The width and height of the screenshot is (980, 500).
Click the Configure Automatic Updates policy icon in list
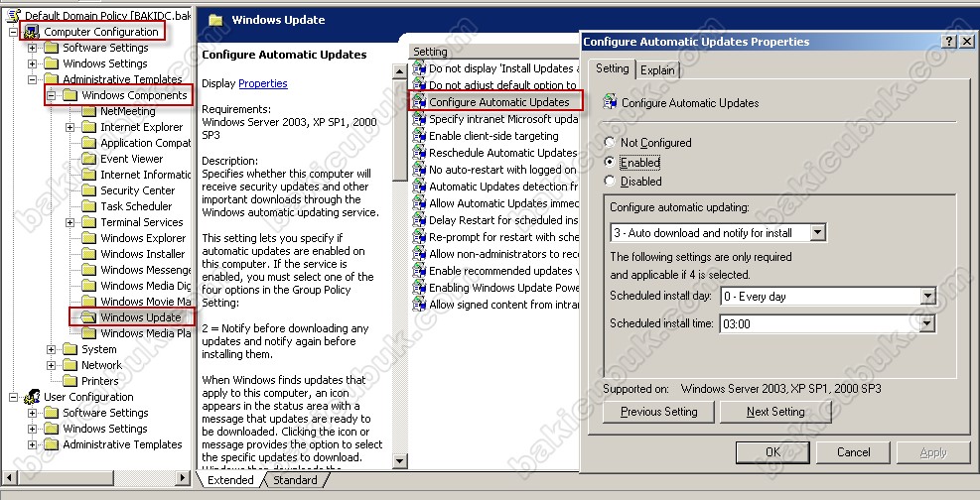(x=419, y=102)
